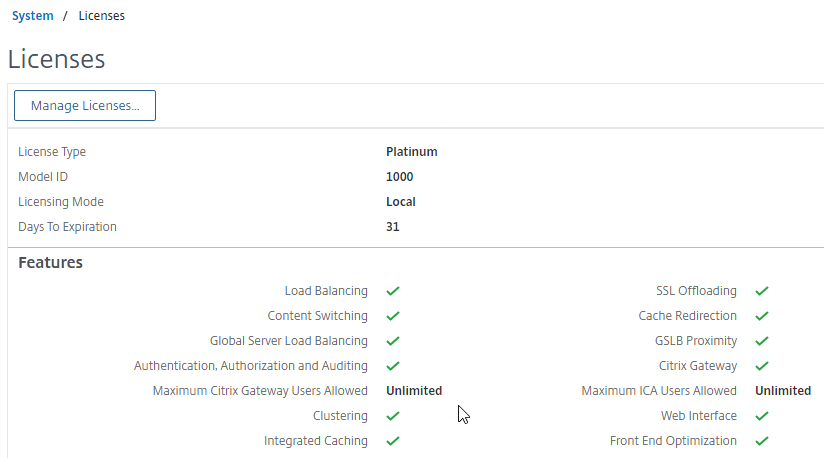
Task: Click the Global Server Load Balancing checkmark
Action: tap(393, 341)
